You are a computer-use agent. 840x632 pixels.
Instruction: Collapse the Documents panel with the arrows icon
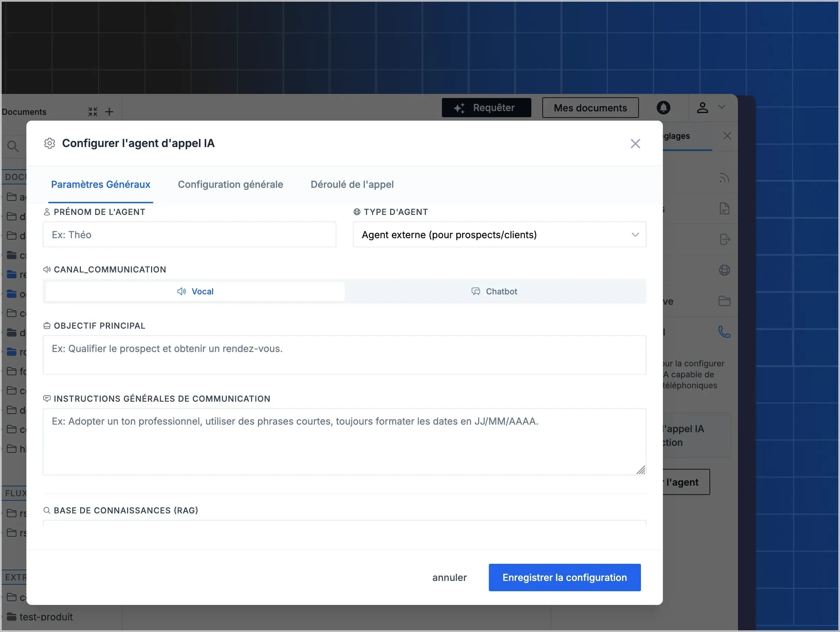pos(92,111)
